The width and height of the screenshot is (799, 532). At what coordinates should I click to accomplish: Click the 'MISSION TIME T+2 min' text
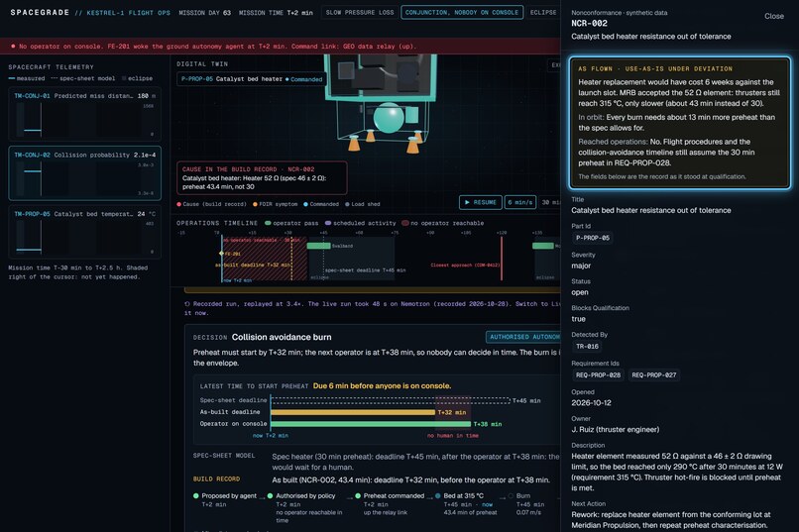(x=276, y=13)
